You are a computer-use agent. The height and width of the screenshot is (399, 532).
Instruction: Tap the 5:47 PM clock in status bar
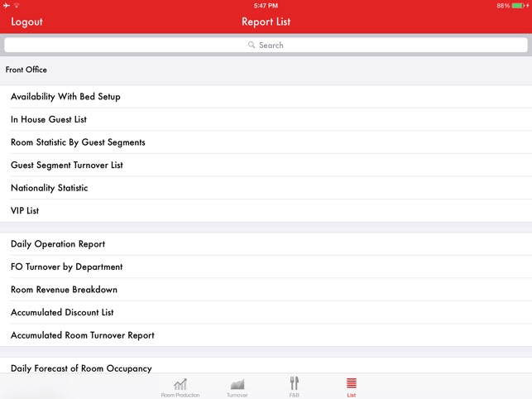tap(266, 6)
